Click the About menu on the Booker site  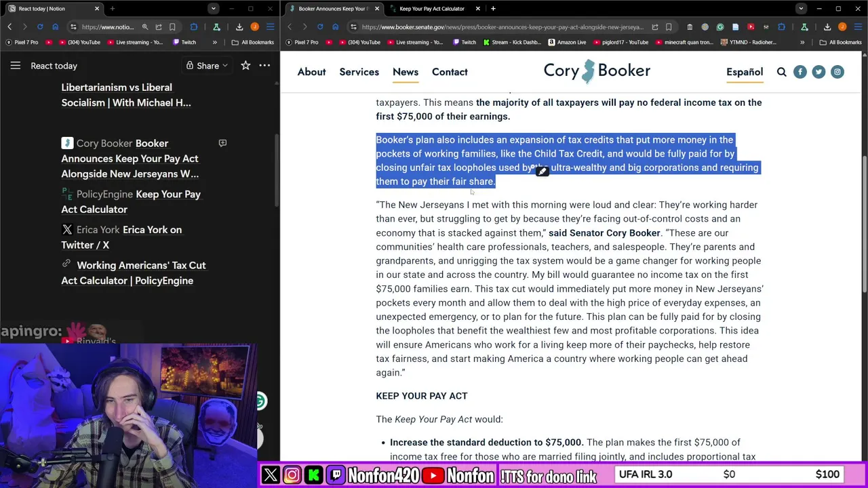tap(311, 72)
